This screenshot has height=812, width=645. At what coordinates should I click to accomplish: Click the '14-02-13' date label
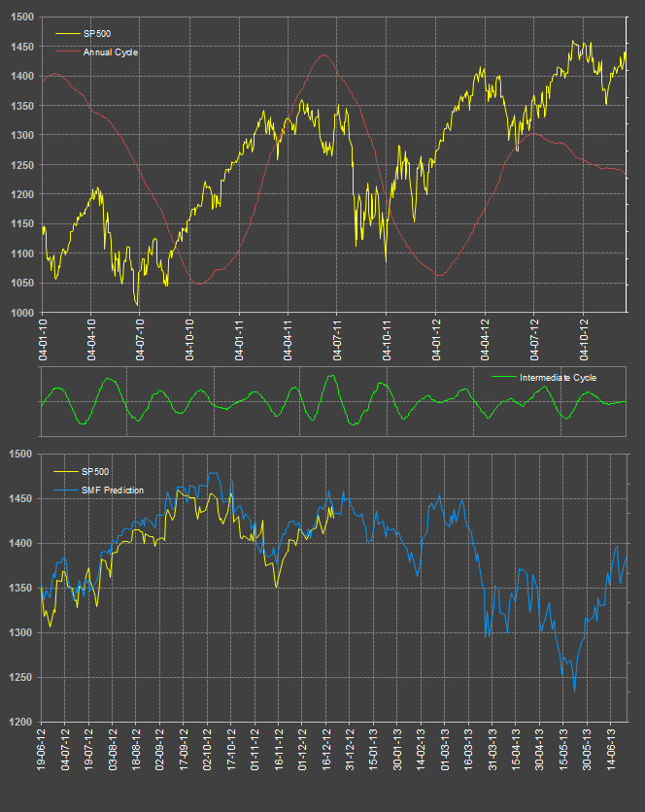(x=422, y=749)
